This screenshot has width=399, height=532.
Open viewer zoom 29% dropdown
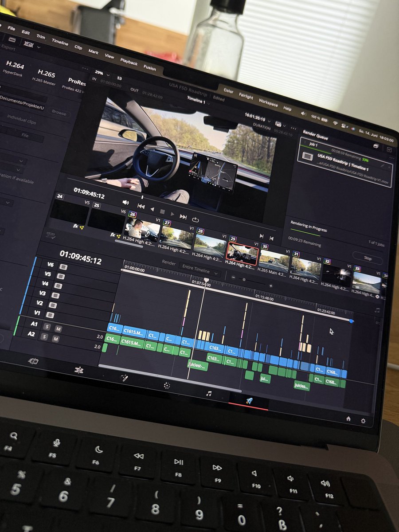point(102,73)
